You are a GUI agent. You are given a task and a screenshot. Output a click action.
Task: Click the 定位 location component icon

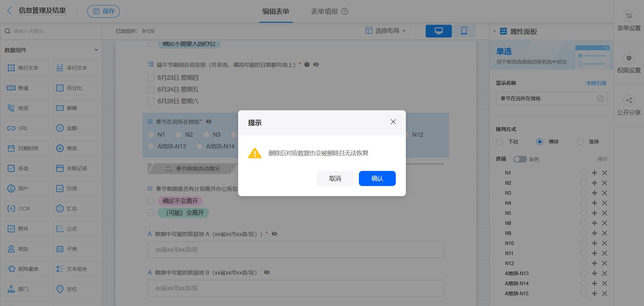coord(75,289)
